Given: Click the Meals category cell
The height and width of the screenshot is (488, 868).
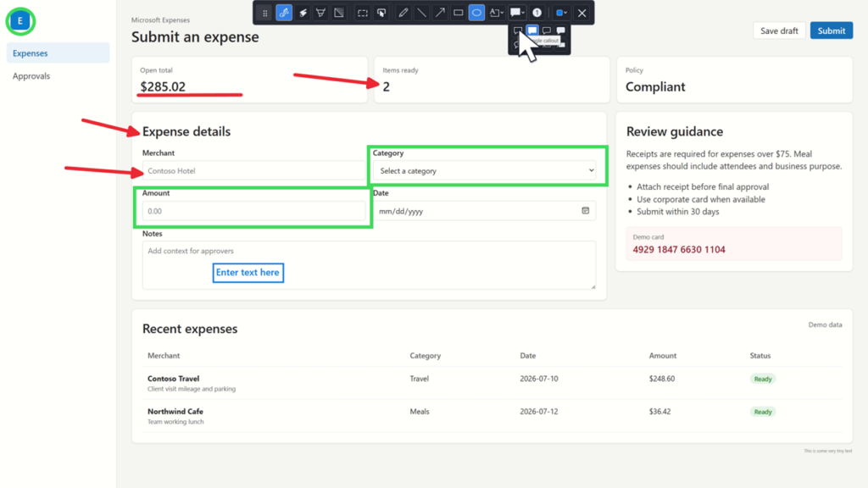Looking at the screenshot, I should 420,411.
